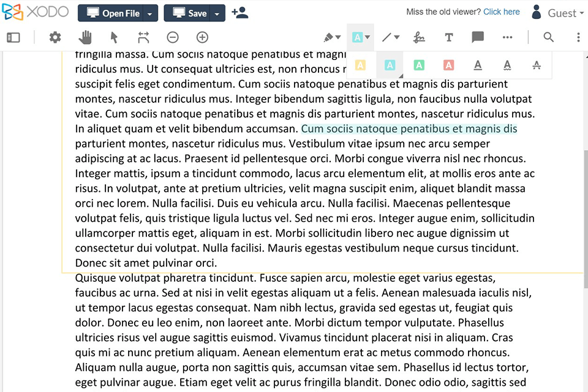This screenshot has width=588, height=392.
Task: Open the viewer Settings gear
Action: click(55, 37)
